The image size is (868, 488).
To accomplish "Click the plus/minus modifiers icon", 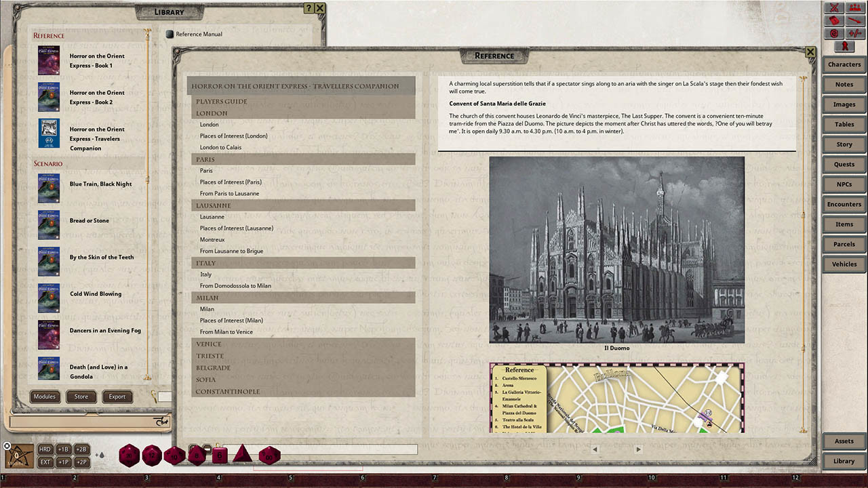I will pos(854,33).
